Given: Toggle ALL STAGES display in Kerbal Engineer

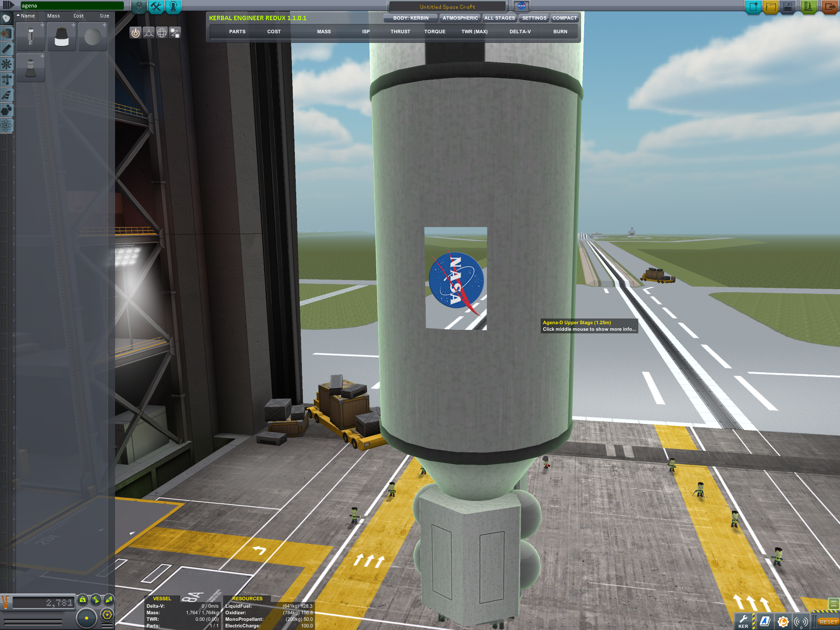Looking at the screenshot, I should point(500,18).
